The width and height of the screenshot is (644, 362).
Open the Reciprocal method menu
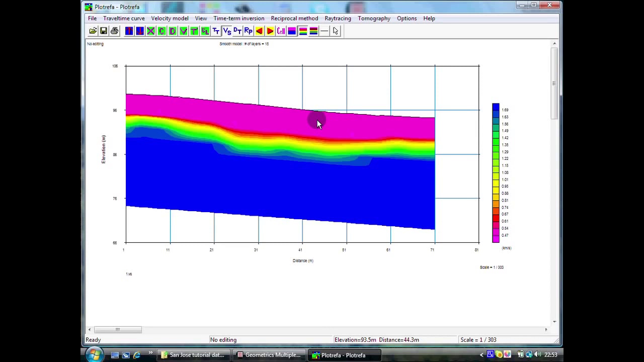pos(294,18)
